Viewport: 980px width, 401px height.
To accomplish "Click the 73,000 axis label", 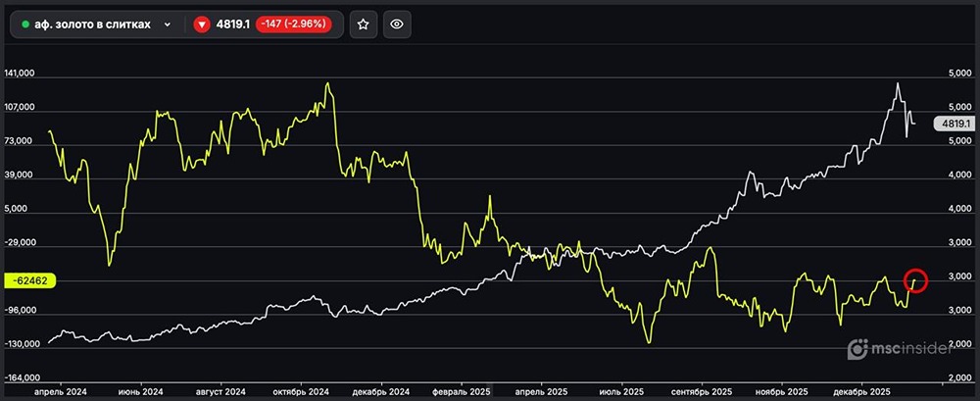I will coord(20,142).
